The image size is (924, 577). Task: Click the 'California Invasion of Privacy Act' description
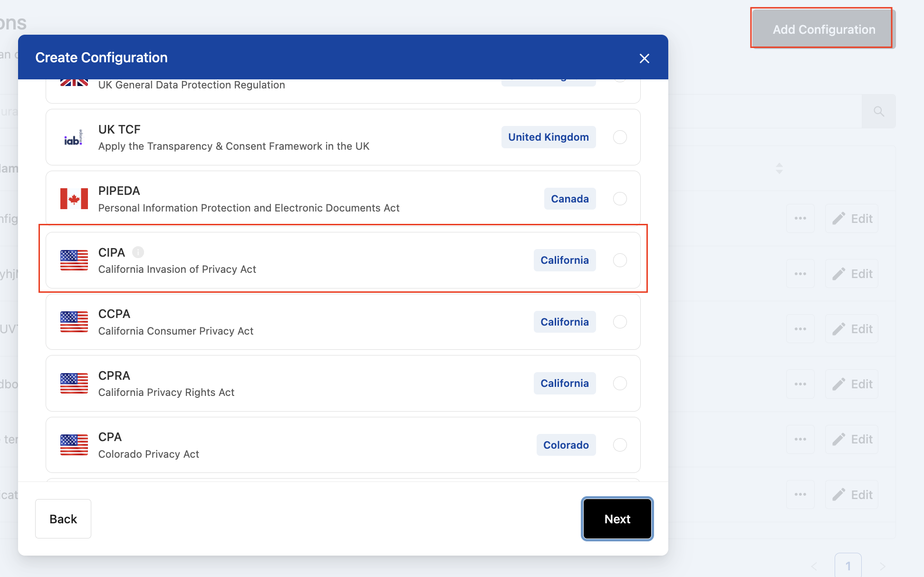[x=177, y=269]
